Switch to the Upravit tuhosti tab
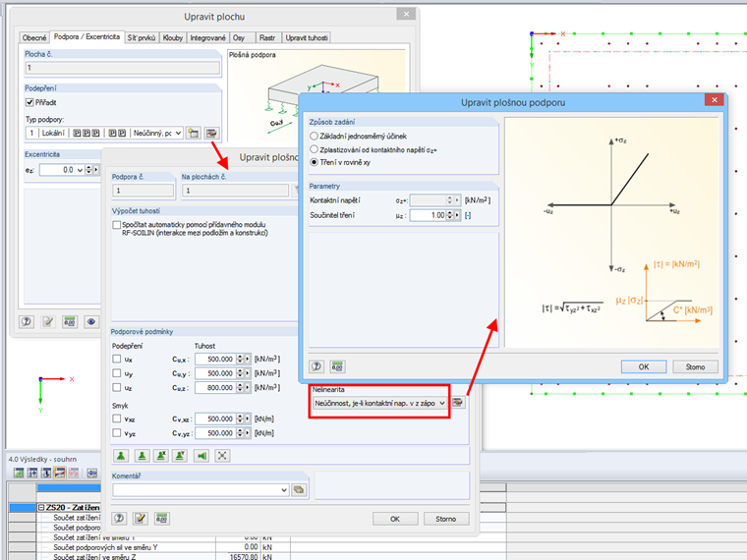This screenshot has height=560, width=747. pos(307,37)
